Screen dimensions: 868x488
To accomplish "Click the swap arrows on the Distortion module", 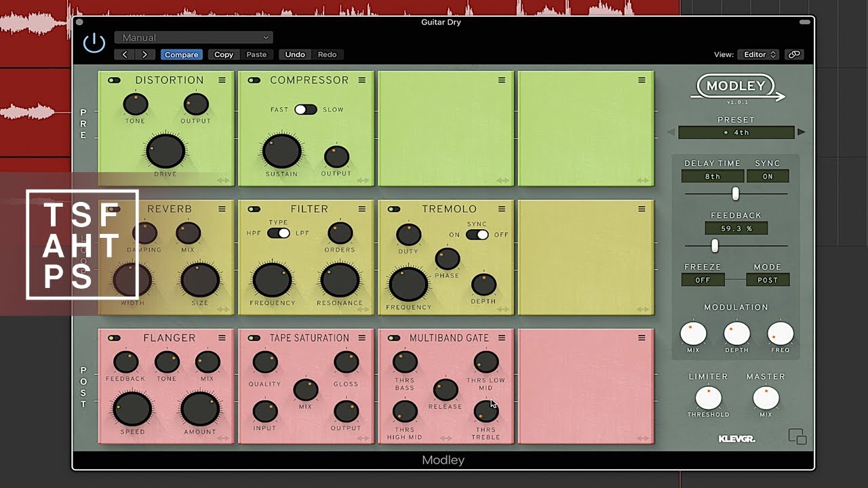I will coord(224,180).
